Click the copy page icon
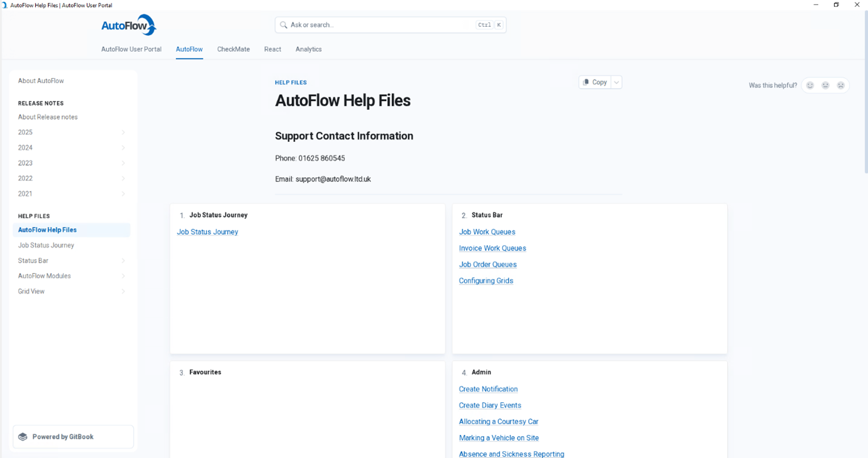The image size is (868, 458). coord(586,82)
